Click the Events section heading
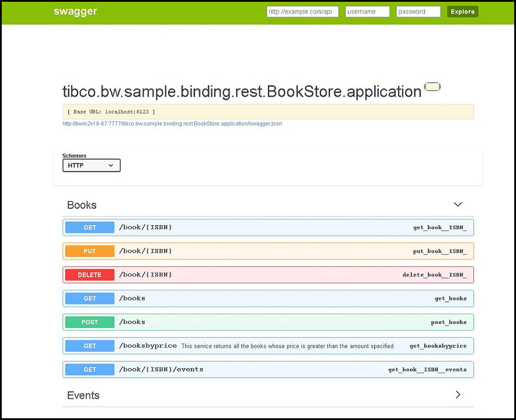Viewport: 516px width, 420px height. tap(83, 395)
